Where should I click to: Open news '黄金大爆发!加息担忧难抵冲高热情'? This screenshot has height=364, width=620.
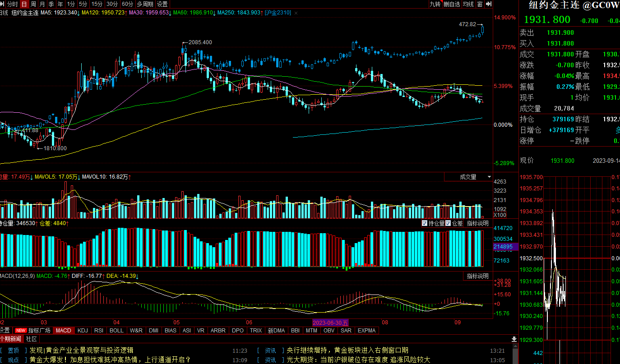point(110,360)
